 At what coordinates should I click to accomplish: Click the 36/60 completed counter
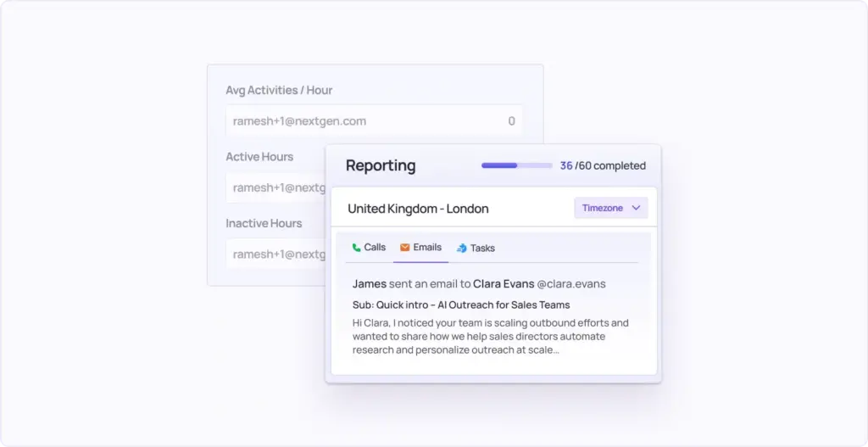point(603,165)
